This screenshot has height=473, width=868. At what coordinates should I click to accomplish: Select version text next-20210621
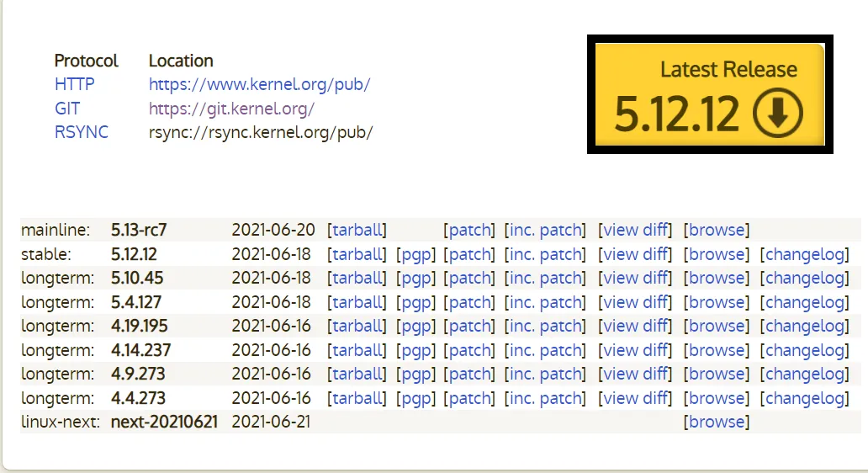[164, 422]
